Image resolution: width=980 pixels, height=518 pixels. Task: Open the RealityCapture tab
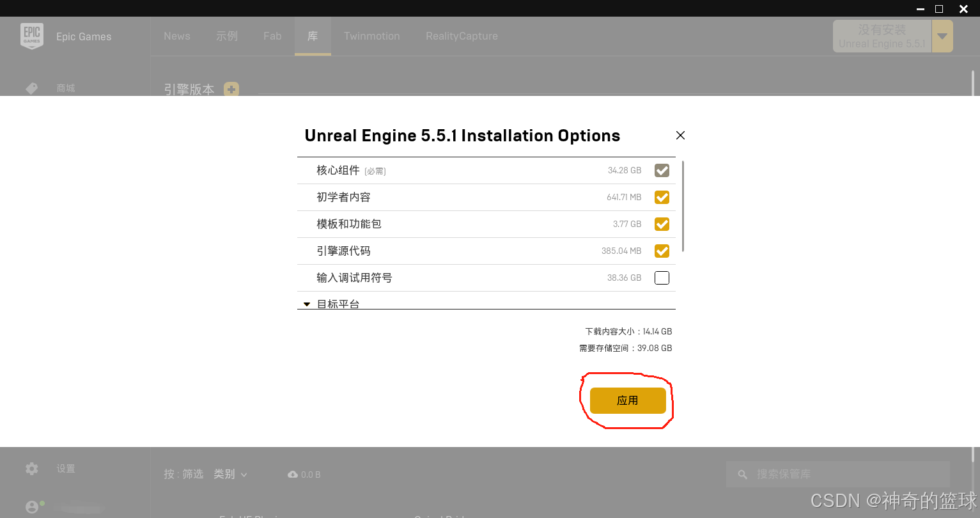pos(462,36)
